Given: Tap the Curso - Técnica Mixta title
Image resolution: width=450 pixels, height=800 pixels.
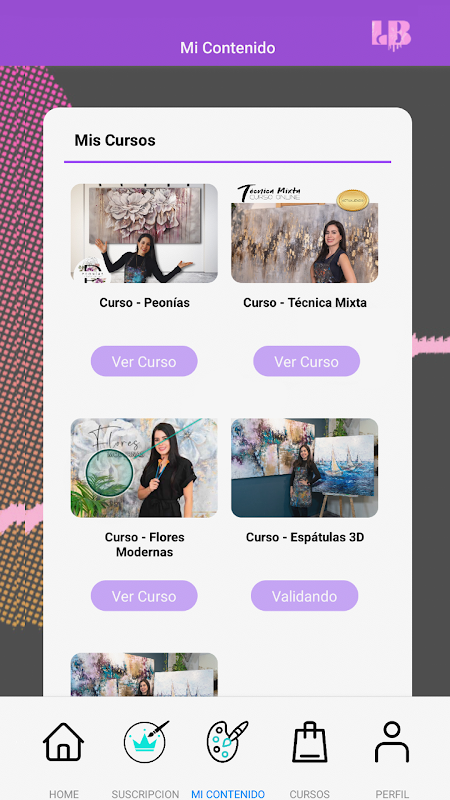Looking at the screenshot, I should coord(305,303).
